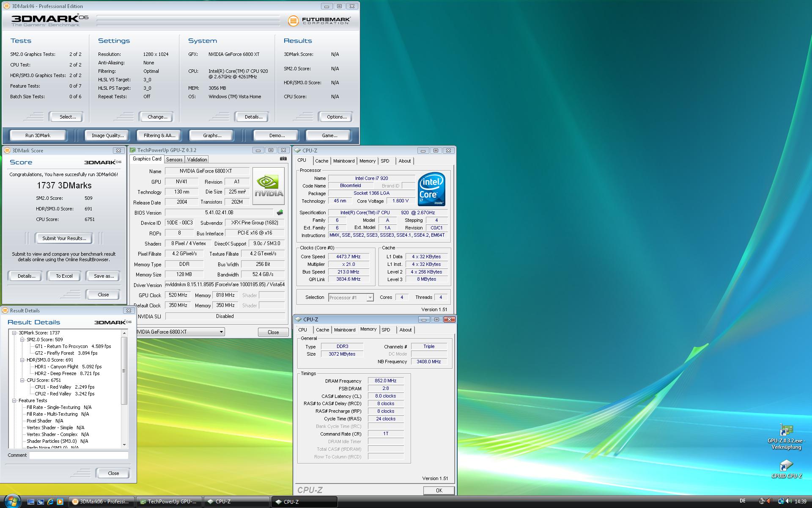Open the Processor #1 selection dropdown
The height and width of the screenshot is (508, 812).
click(370, 298)
